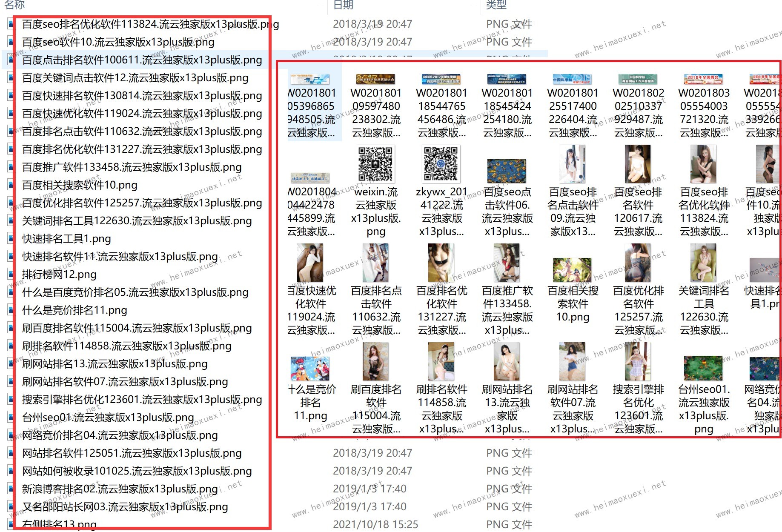782x532 pixels.
Task: Click the W020180202510337929487 banner thumbnail
Action: tap(638, 80)
